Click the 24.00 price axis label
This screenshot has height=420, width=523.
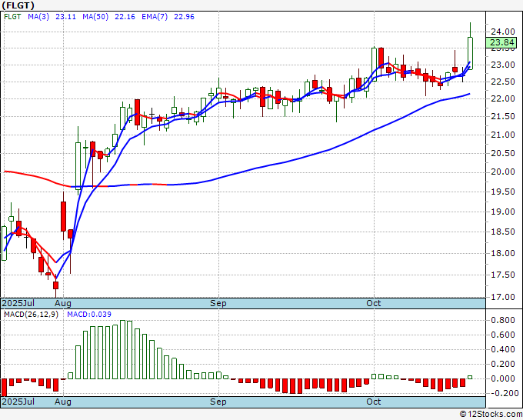[503, 32]
